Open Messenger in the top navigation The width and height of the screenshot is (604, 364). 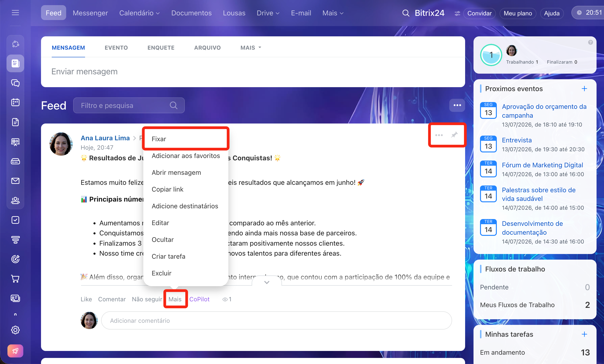tap(90, 13)
